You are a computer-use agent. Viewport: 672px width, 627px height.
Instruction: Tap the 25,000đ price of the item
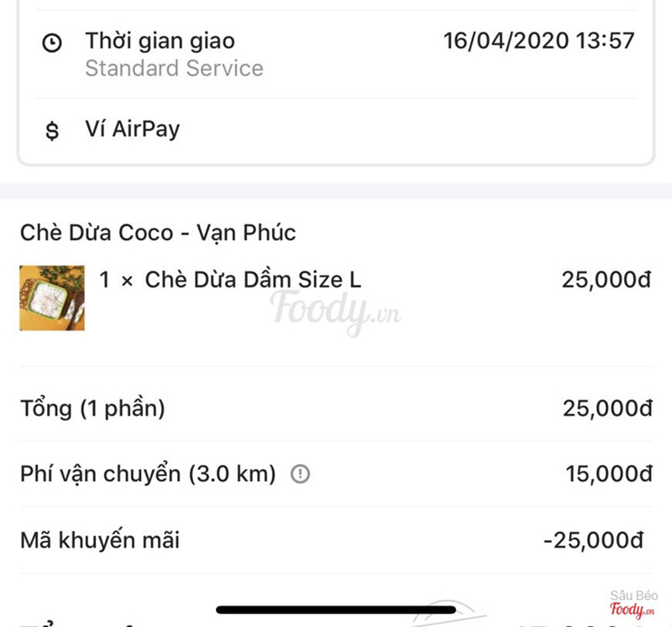pyautogui.click(x=606, y=280)
